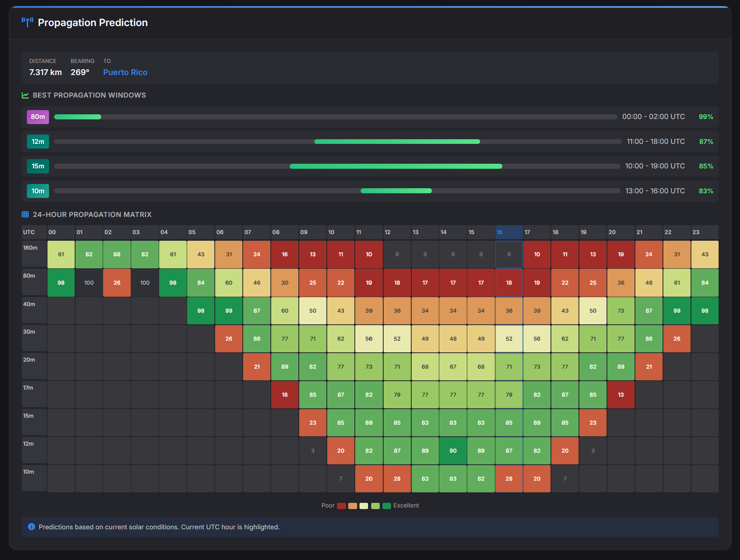Open the Puerto Rico destination link

125,72
